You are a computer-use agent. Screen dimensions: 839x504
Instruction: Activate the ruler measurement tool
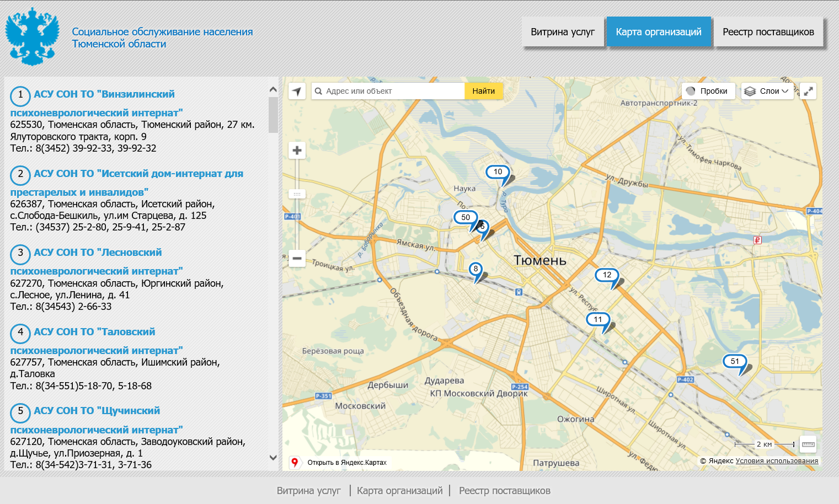point(808,444)
